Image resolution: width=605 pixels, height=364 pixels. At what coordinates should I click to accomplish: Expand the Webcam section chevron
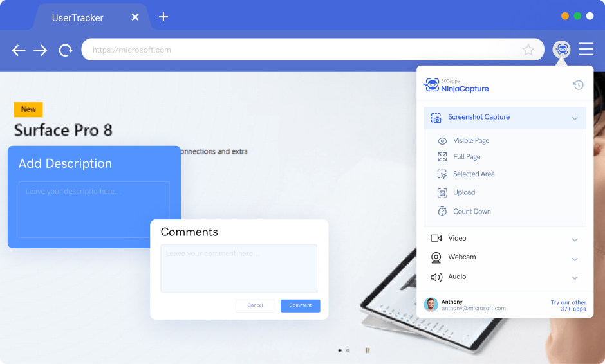pyautogui.click(x=575, y=259)
